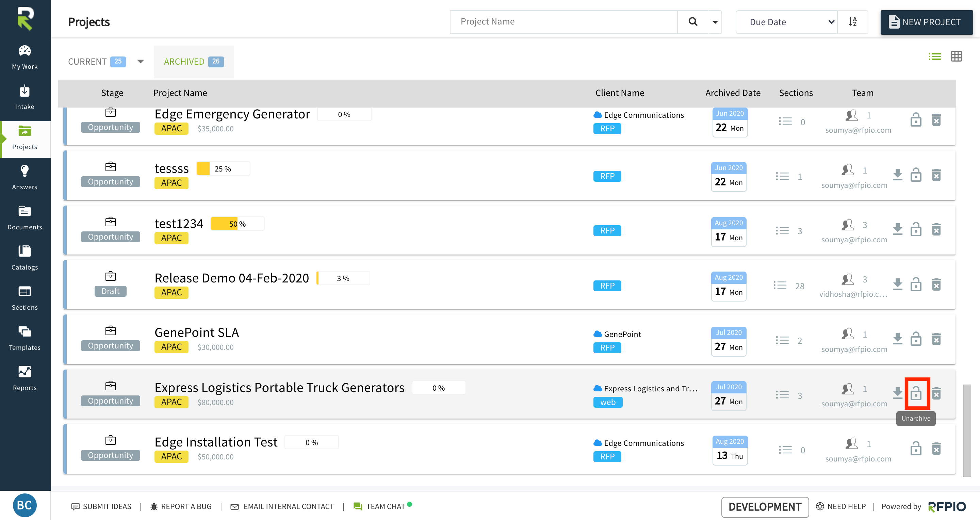980x520 pixels.
Task: Toggle sort order A-Z icon
Action: (x=852, y=22)
